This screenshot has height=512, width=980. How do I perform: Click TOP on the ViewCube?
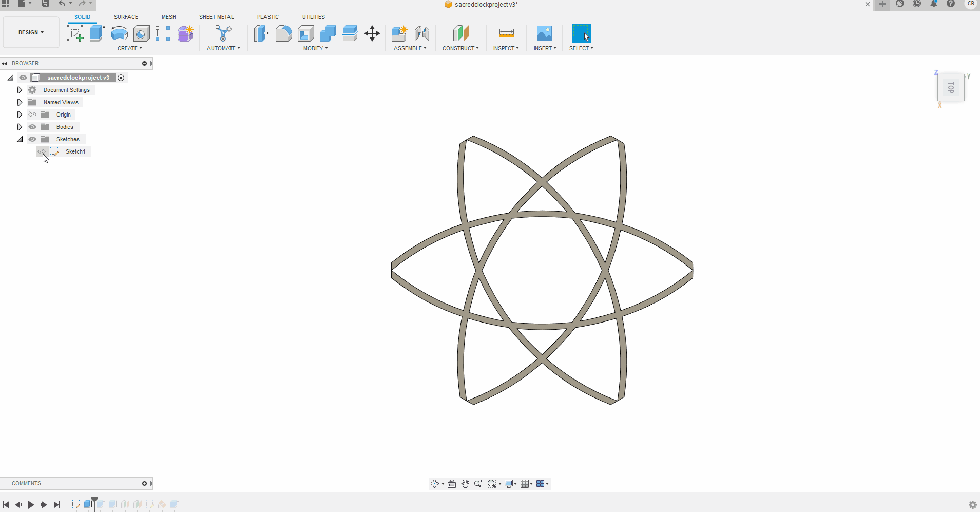click(x=951, y=87)
